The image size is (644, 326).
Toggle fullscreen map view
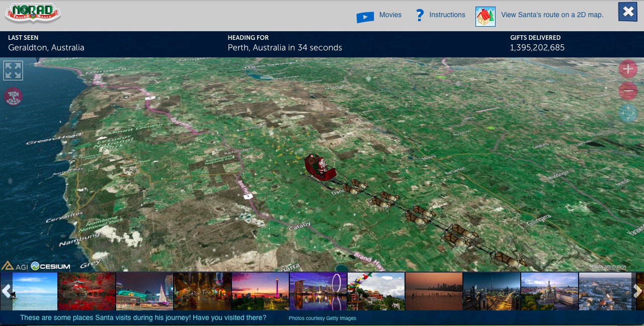[x=13, y=71]
